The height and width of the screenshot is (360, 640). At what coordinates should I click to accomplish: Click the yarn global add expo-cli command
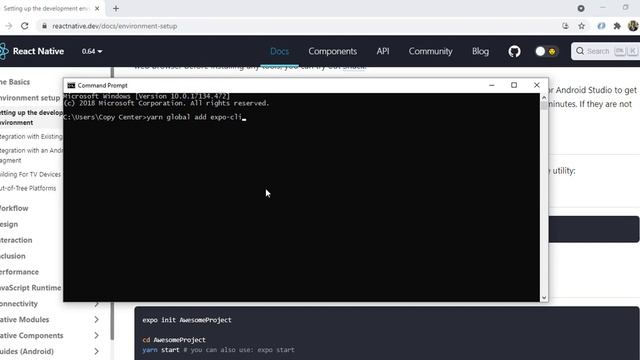coord(194,117)
